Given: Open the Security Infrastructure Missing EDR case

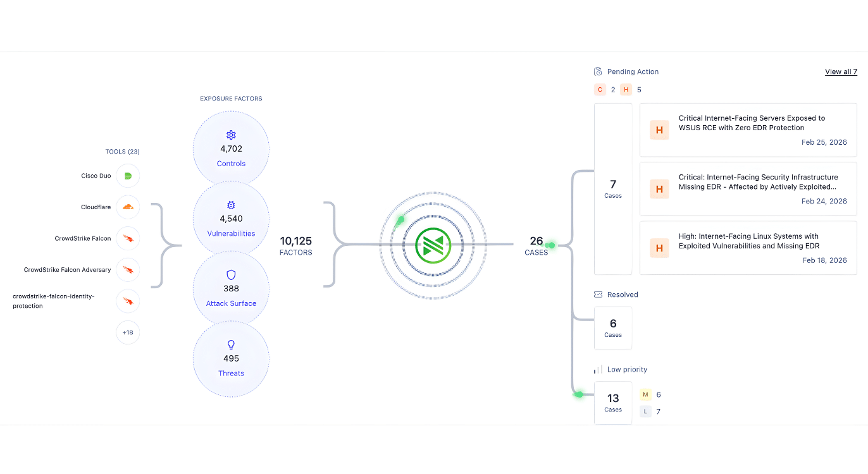Looking at the screenshot, I should [x=748, y=189].
